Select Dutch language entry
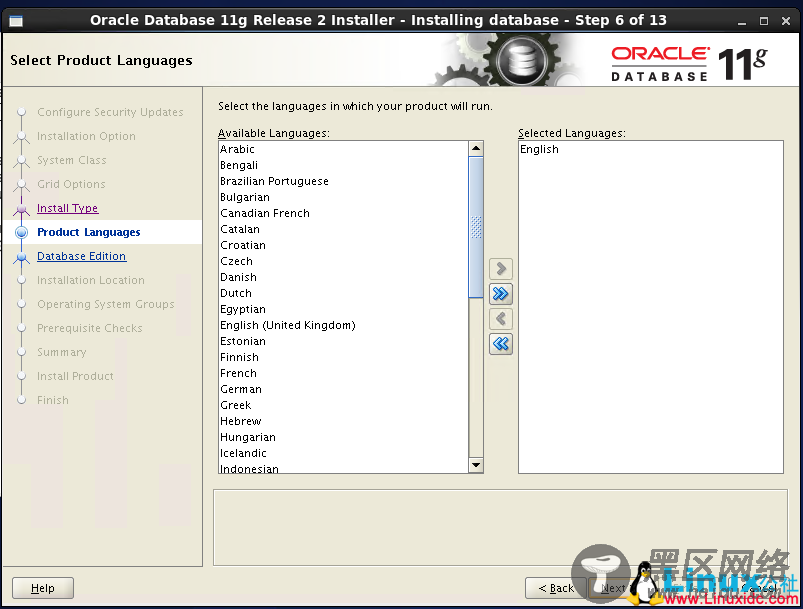This screenshot has height=609, width=803. click(x=343, y=293)
